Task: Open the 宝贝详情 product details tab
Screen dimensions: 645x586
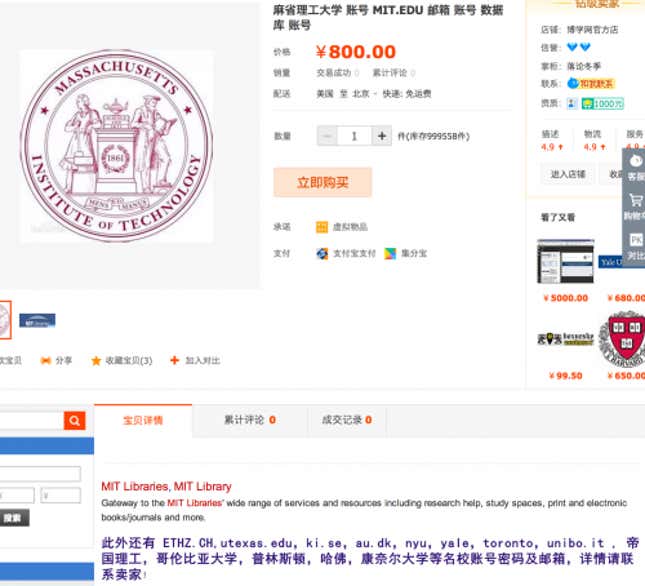Action: (x=143, y=420)
